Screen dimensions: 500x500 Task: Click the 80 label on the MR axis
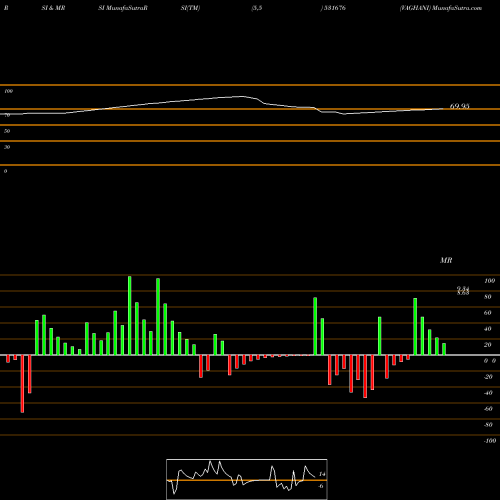(488, 297)
